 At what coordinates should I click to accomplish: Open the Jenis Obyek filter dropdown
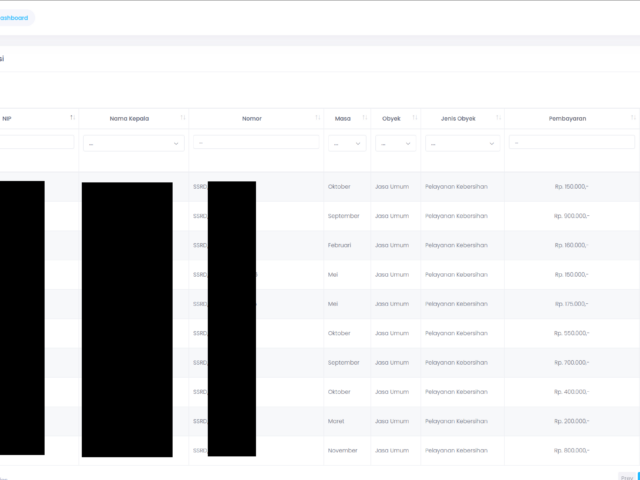[x=462, y=143]
